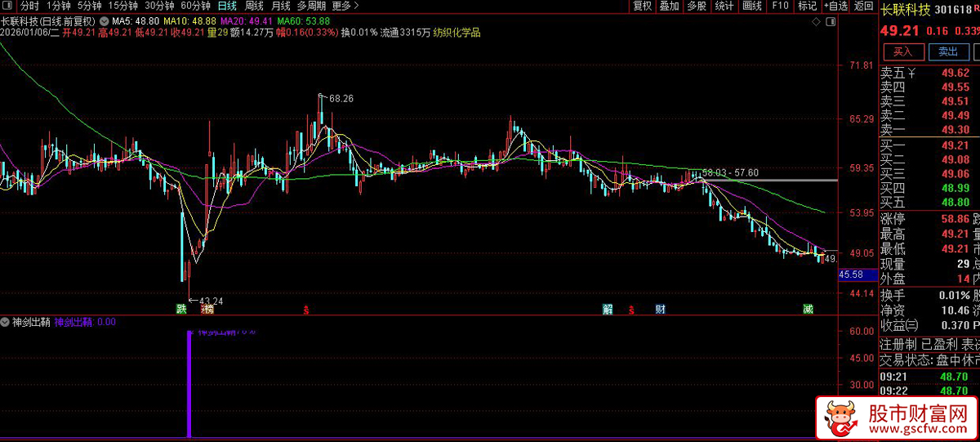Click the 榜 marker below the chart
Image resolution: width=980 pixels, height=442 pixels.
point(207,309)
